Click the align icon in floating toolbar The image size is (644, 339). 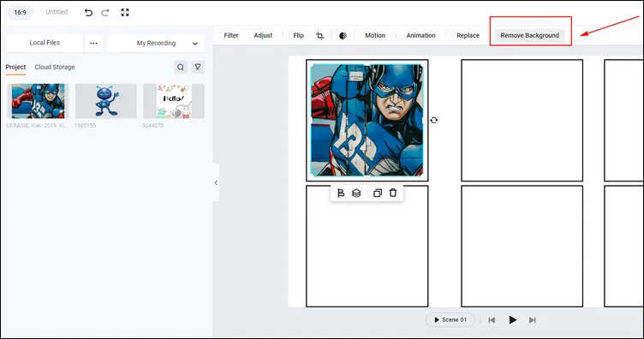click(x=341, y=193)
